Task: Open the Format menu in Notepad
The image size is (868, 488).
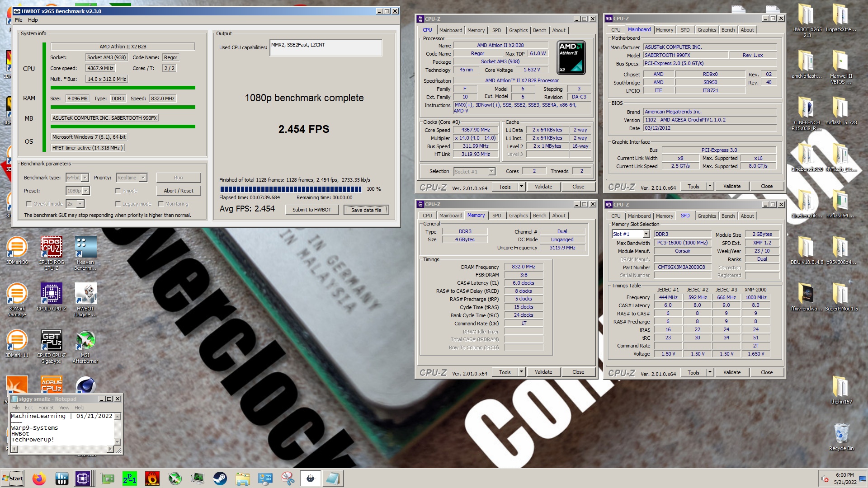Action: pyautogui.click(x=46, y=408)
